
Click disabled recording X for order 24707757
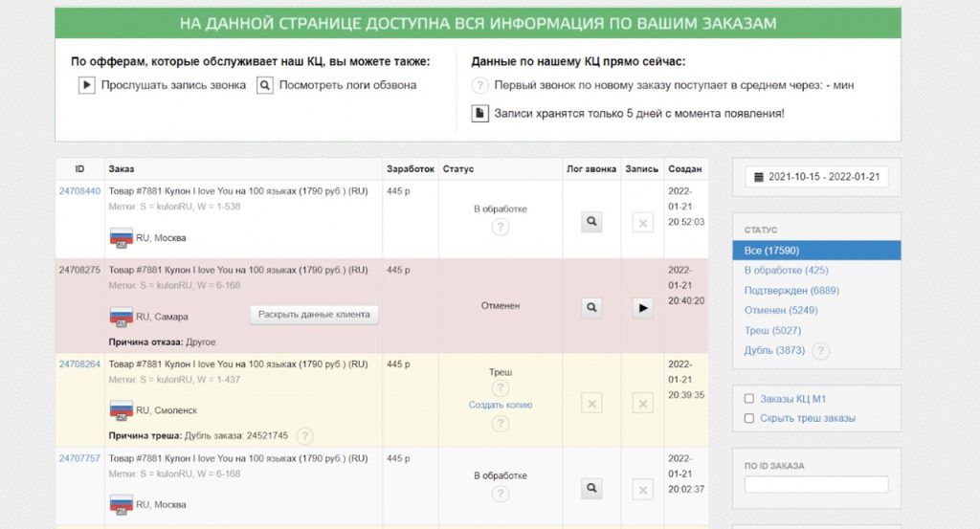(x=642, y=491)
